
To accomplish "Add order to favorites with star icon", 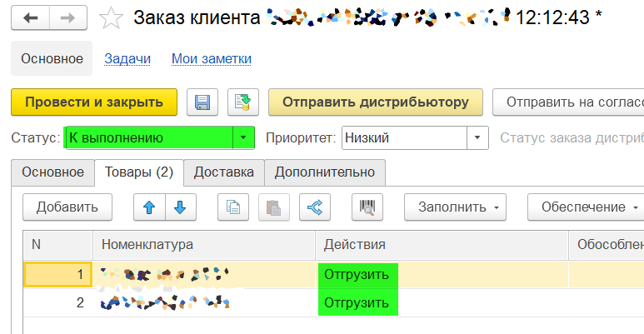I will [x=111, y=18].
